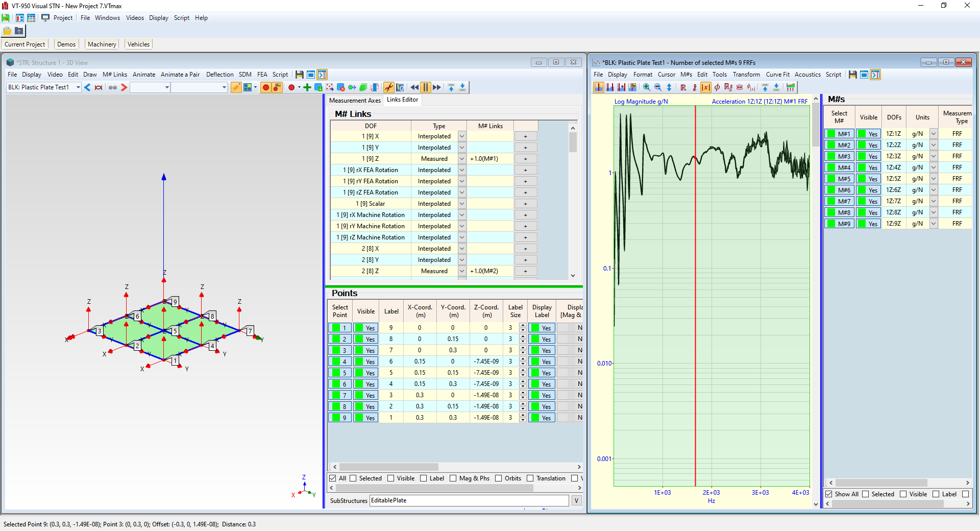Toggle the Magnitude |x| display icon

point(706,87)
